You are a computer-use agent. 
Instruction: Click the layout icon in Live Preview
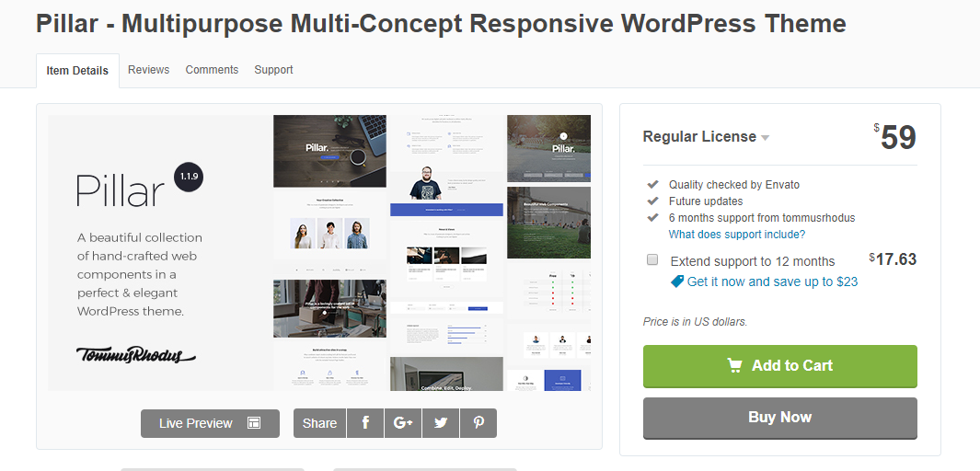click(254, 423)
